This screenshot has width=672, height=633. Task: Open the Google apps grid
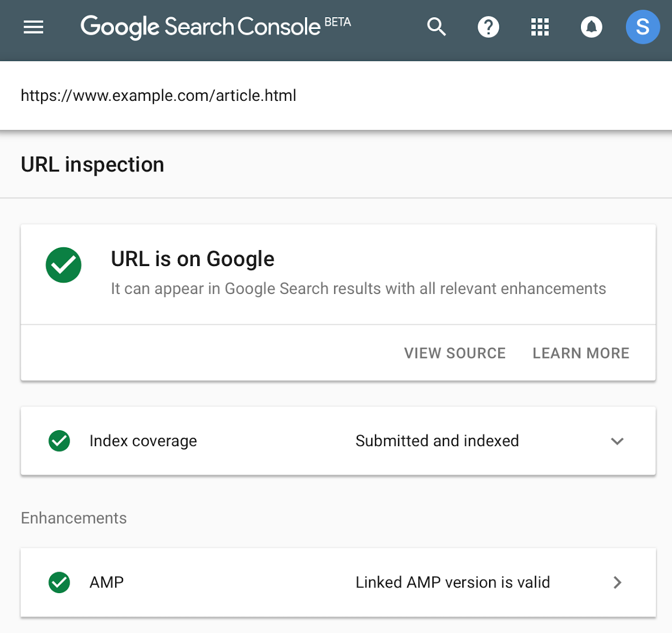(x=540, y=27)
